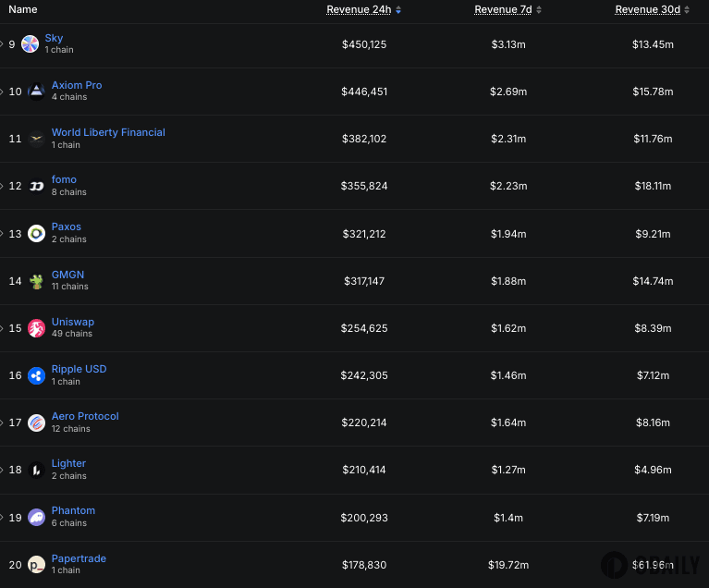This screenshot has width=709, height=588.
Task: Click the sort arrows beside Revenue 30d
Action: point(687,10)
